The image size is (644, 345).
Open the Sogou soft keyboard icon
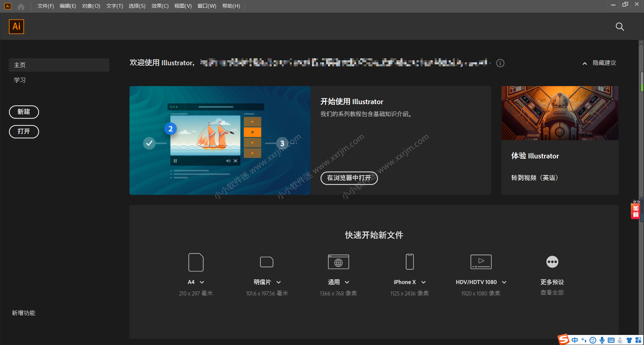coord(611,340)
